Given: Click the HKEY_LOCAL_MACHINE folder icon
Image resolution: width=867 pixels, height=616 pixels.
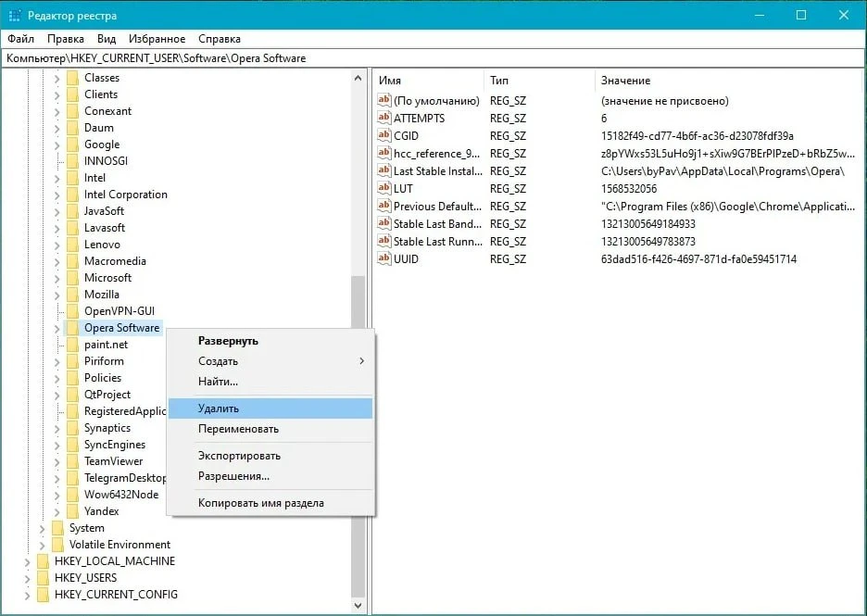Looking at the screenshot, I should pyautogui.click(x=43, y=561).
